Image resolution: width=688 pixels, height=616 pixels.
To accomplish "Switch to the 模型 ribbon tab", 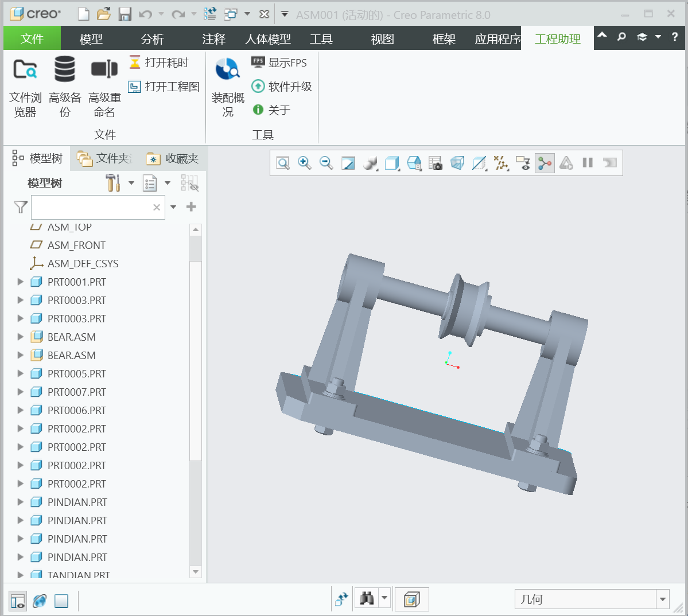I will [x=91, y=39].
